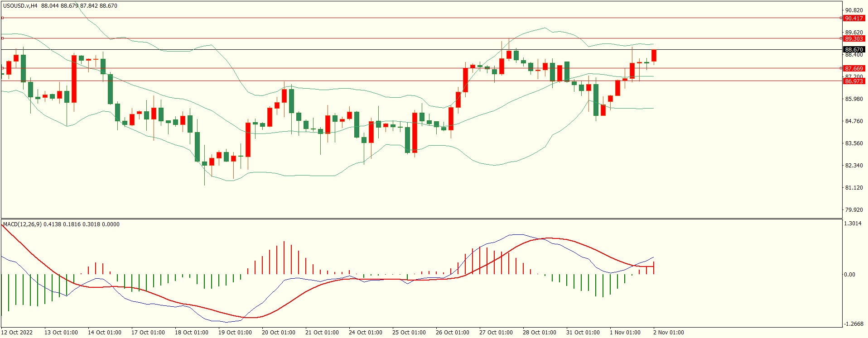Screen dimensions: 868x338
Task: Click the 0.00 MACD scale value
Action: 849,275
